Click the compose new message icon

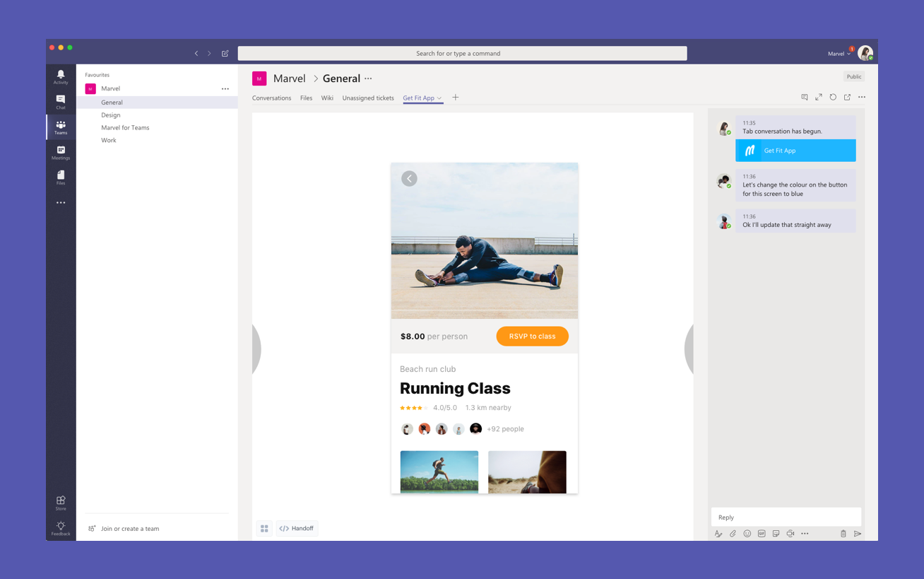[225, 54]
